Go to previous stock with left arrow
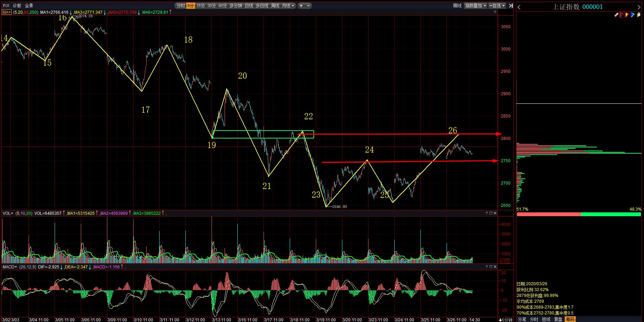 pos(519,7)
